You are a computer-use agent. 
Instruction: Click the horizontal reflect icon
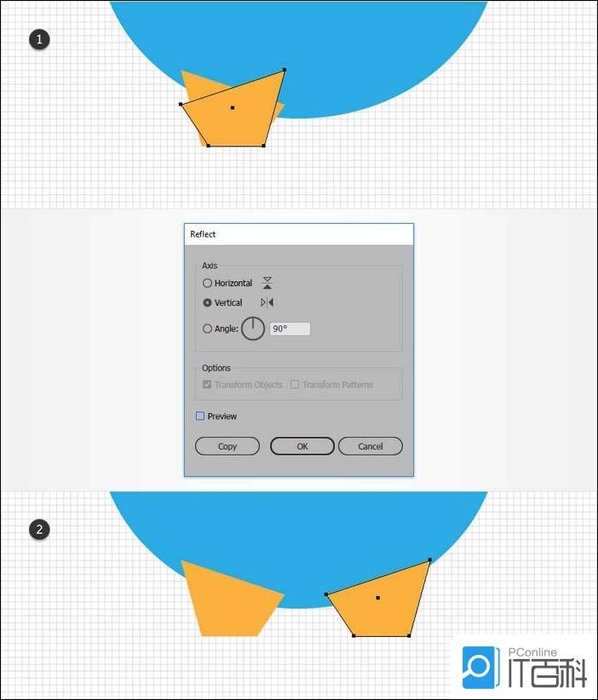tap(267, 283)
